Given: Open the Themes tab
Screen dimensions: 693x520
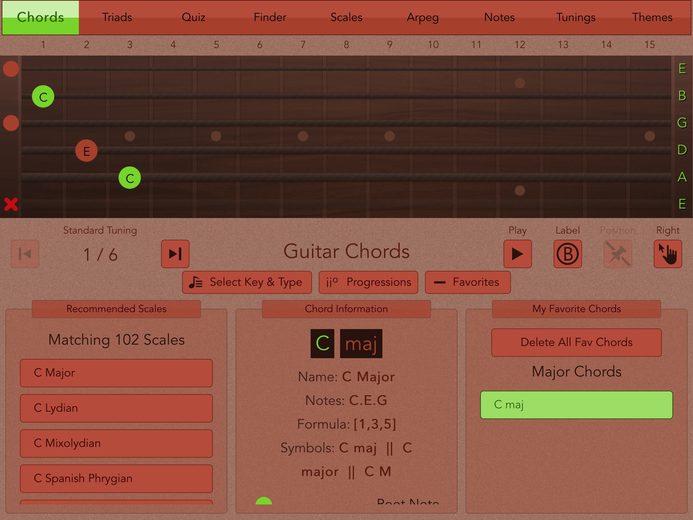Looking at the screenshot, I should pos(652,17).
